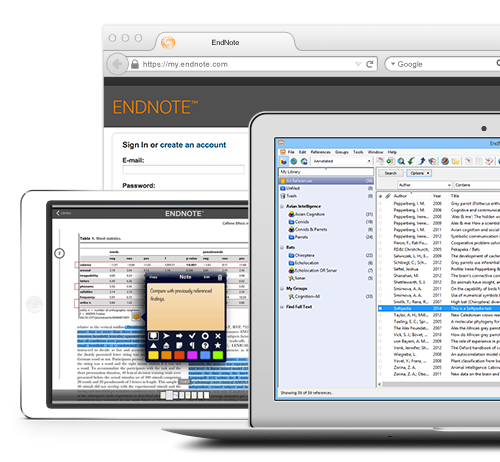Open the References menu

(320, 152)
